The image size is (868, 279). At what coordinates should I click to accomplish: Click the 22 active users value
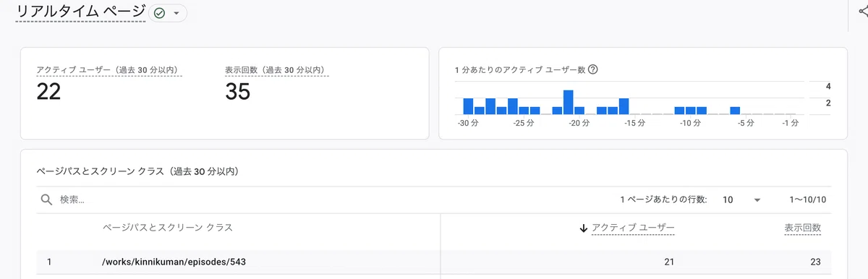point(48,92)
